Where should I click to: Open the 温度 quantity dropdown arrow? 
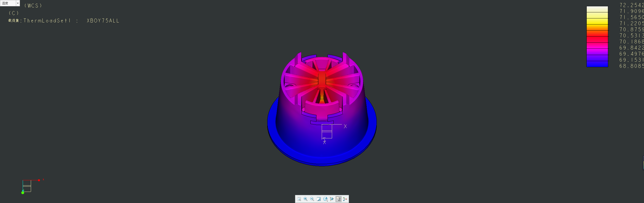18,3
